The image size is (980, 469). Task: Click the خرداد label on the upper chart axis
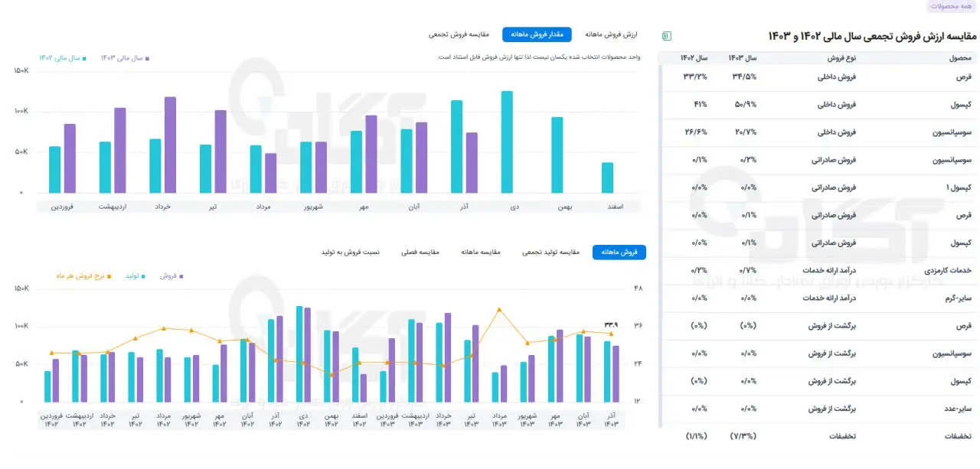(162, 207)
